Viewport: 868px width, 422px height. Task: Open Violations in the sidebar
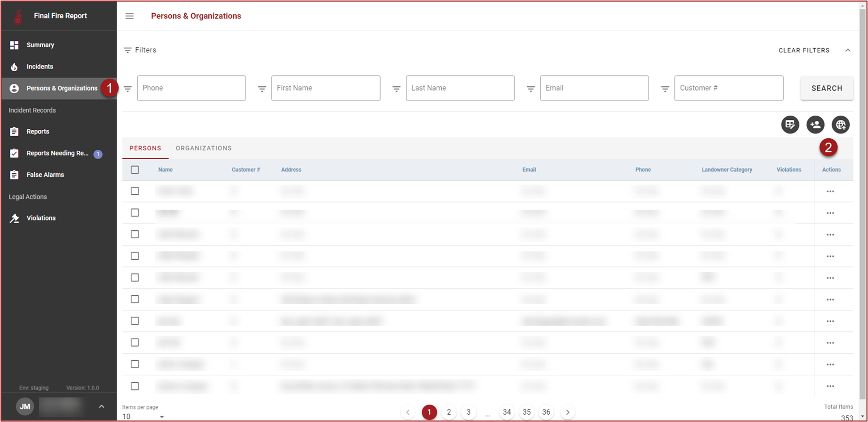41,218
